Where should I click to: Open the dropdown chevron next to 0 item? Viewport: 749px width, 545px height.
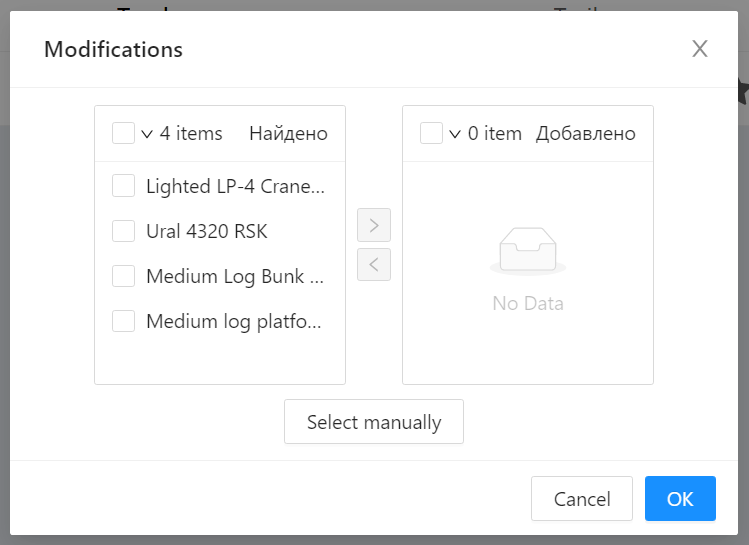click(455, 134)
